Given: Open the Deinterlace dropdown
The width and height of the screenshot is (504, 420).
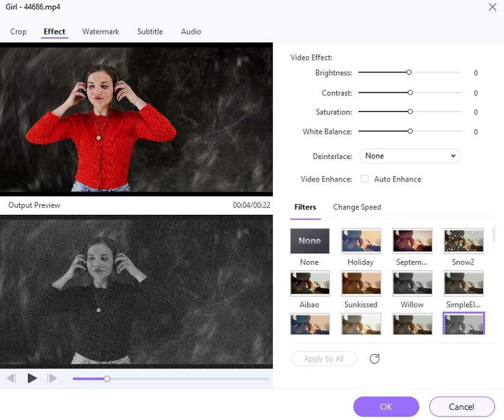Looking at the screenshot, I should tap(410, 156).
